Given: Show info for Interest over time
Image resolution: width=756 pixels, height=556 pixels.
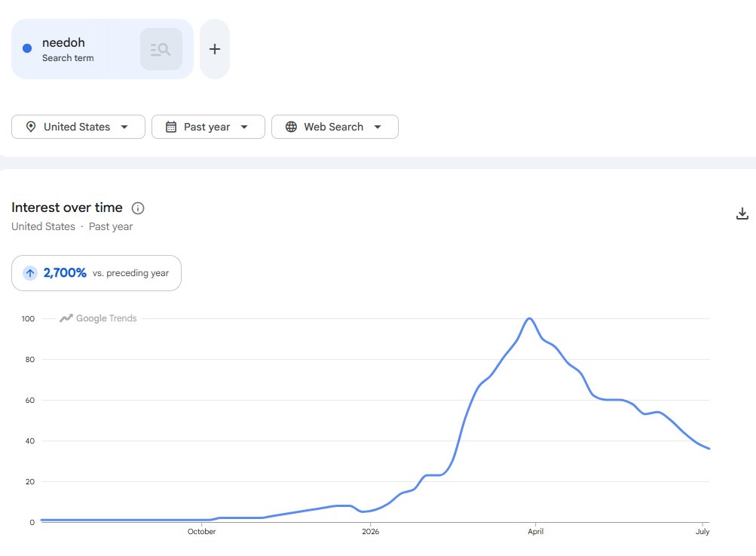Looking at the screenshot, I should 138,208.
